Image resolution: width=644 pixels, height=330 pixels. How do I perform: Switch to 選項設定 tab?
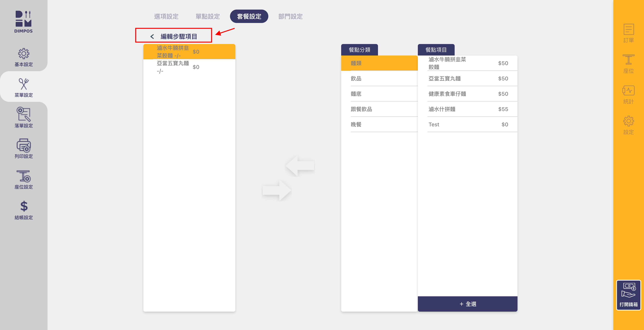click(166, 16)
